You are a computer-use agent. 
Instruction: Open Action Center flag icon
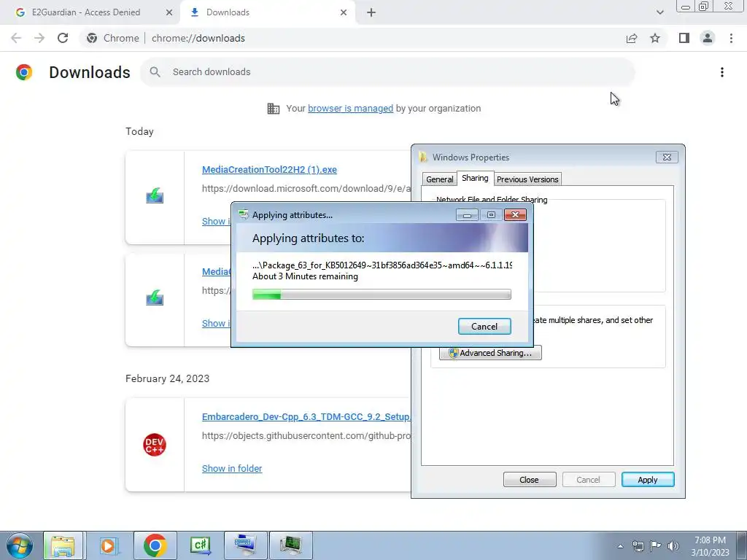click(x=656, y=546)
